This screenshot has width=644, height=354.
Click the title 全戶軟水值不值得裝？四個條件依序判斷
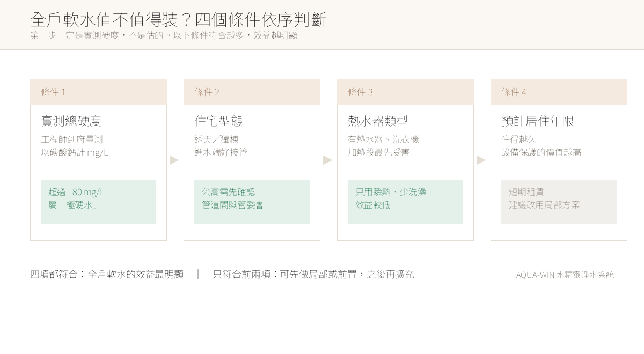[178, 19]
